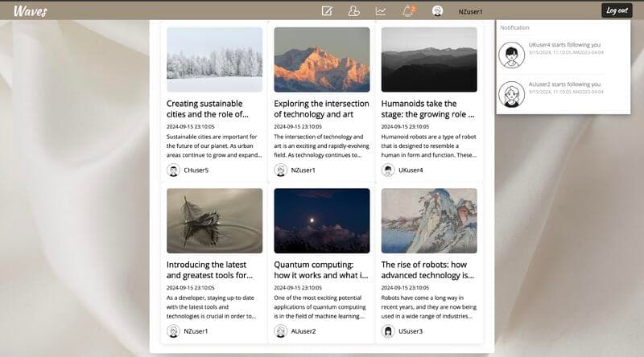This screenshot has height=357, width=644.
Task: Click CHuser5 avatar on sustainable cities post
Action: [x=173, y=170]
